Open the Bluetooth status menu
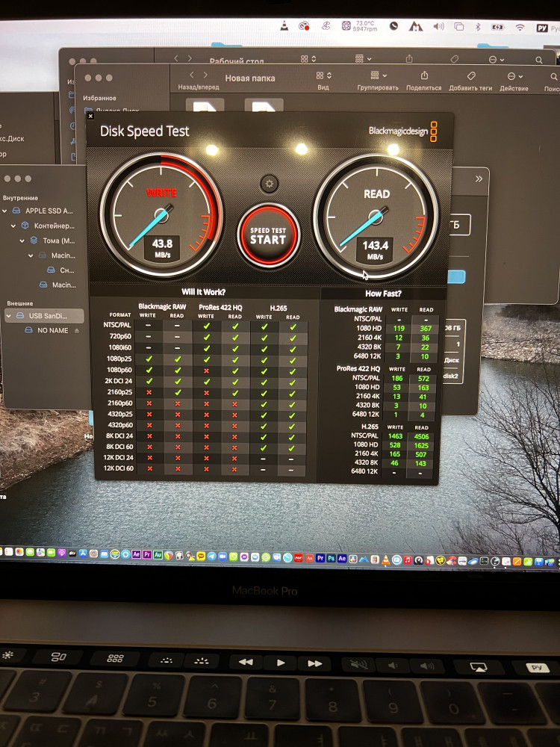This screenshot has width=560, height=747. [x=479, y=27]
